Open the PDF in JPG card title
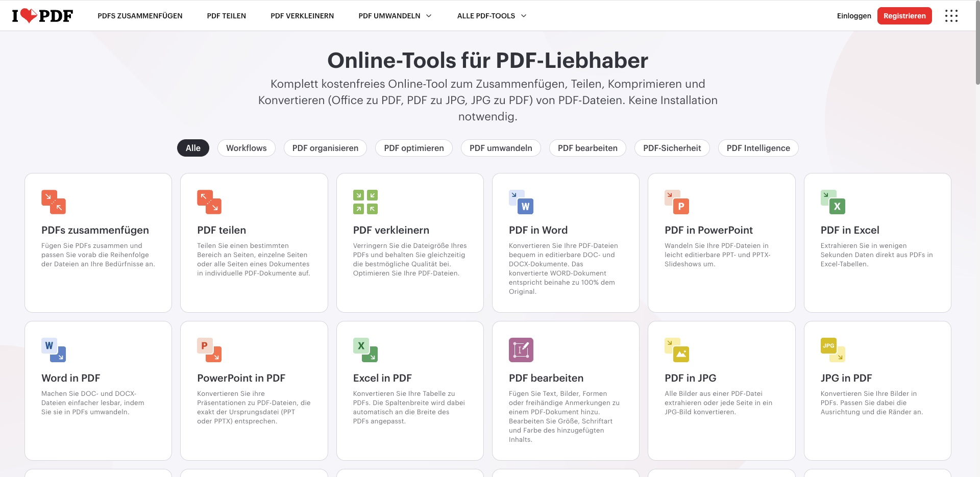This screenshot has height=477, width=980. (x=690, y=378)
